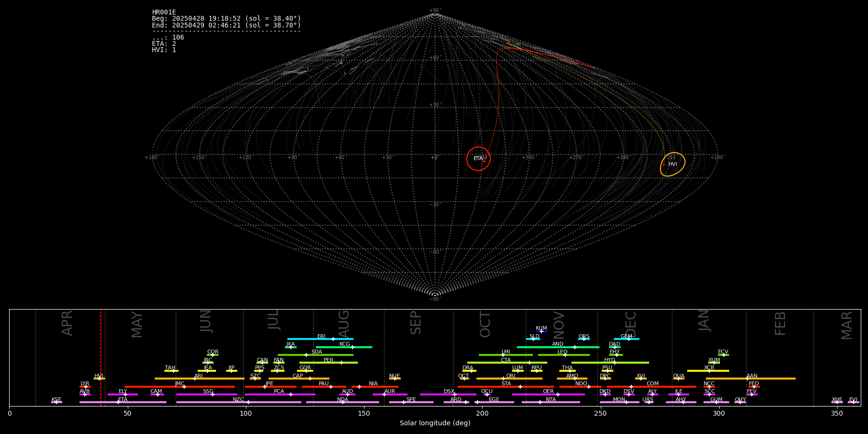Click the AAN orange shower bar
868x434 pixels.
pos(751,379)
